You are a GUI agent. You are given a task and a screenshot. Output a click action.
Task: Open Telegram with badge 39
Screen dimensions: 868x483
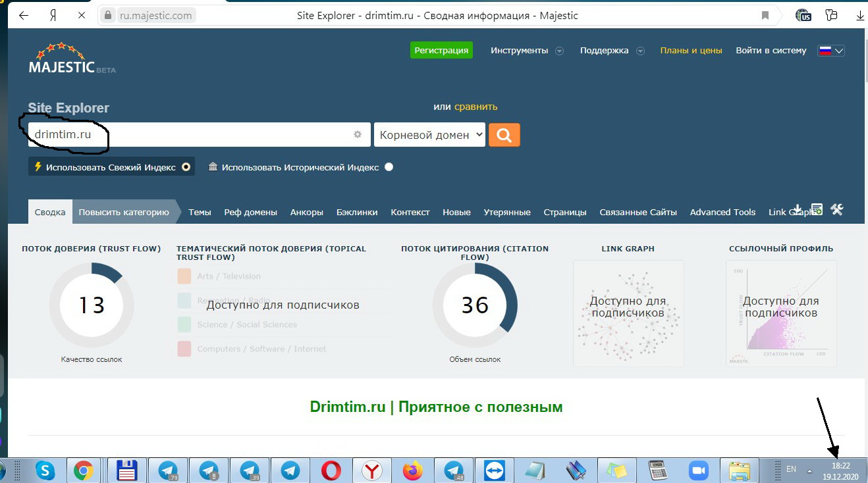(x=250, y=470)
